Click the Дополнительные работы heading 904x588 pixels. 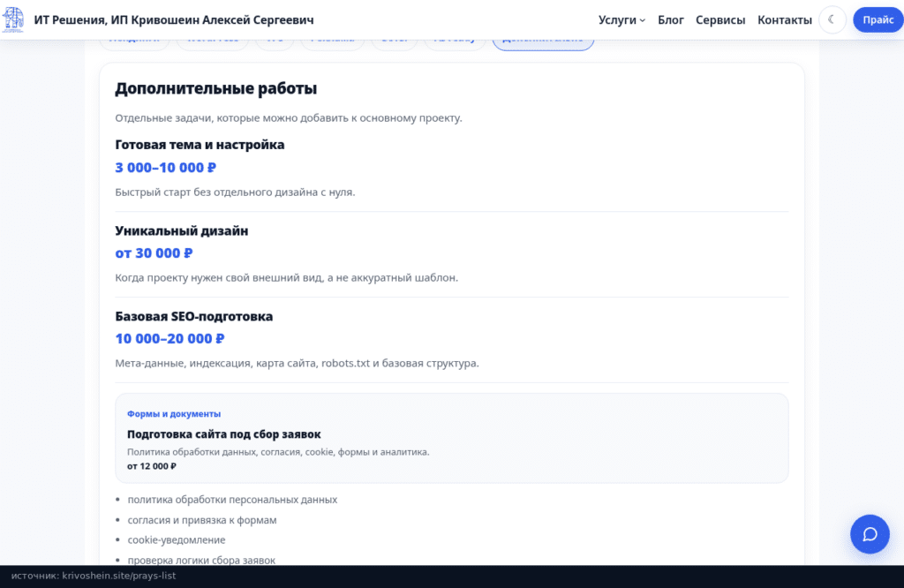(215, 88)
